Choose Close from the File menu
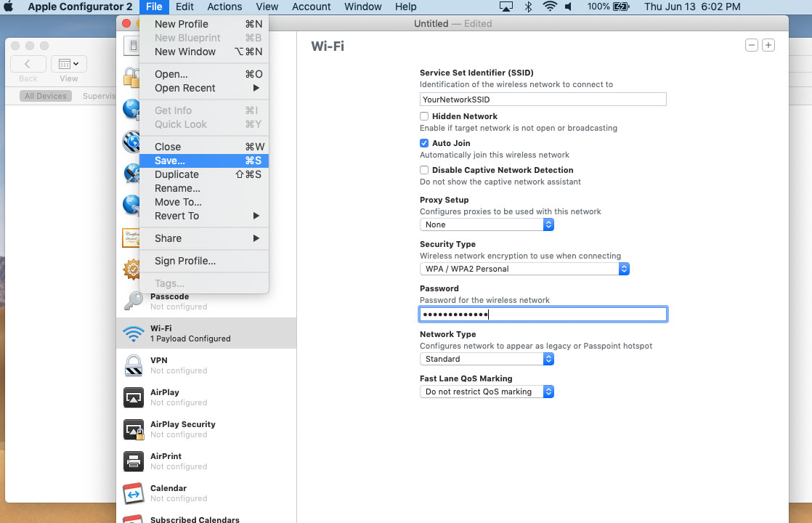The width and height of the screenshot is (812, 523). point(204,147)
